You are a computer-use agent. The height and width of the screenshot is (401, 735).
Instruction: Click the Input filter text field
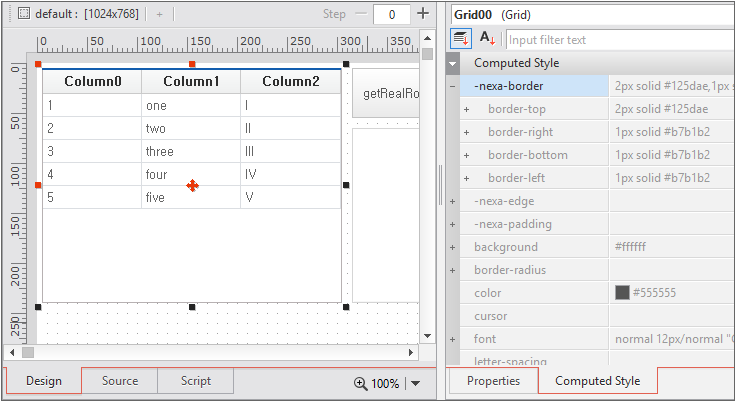coord(618,40)
